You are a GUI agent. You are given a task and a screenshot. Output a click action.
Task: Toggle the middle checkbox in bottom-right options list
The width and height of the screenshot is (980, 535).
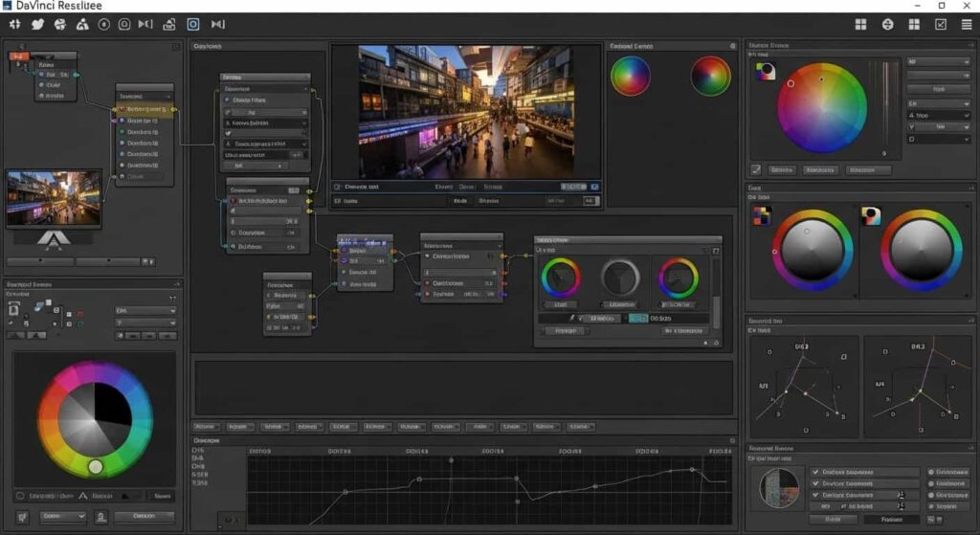[x=815, y=483]
